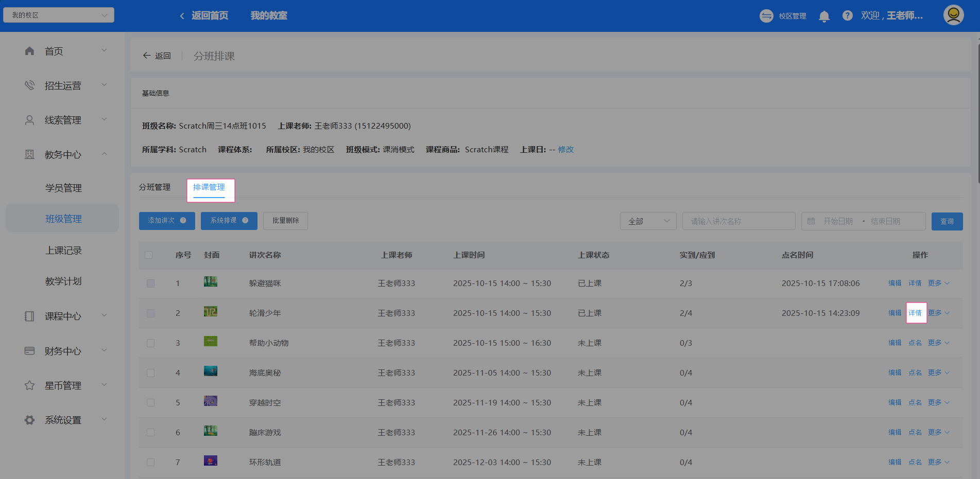Open the 我的校区 campus dropdown
The image size is (980, 479).
(59, 15)
